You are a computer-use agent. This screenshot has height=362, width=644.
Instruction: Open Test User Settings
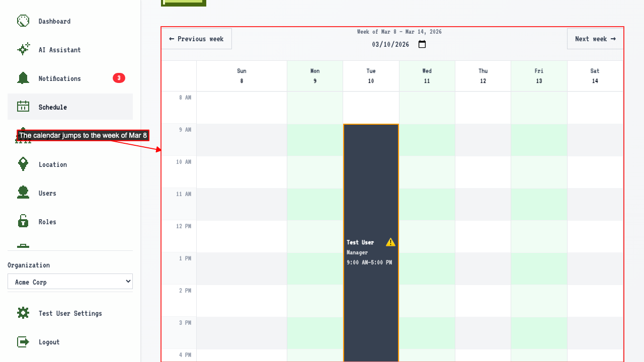pyautogui.click(x=70, y=313)
